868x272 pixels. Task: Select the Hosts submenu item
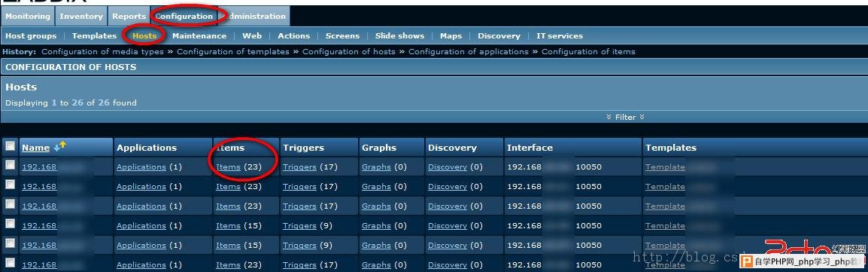[x=144, y=35]
